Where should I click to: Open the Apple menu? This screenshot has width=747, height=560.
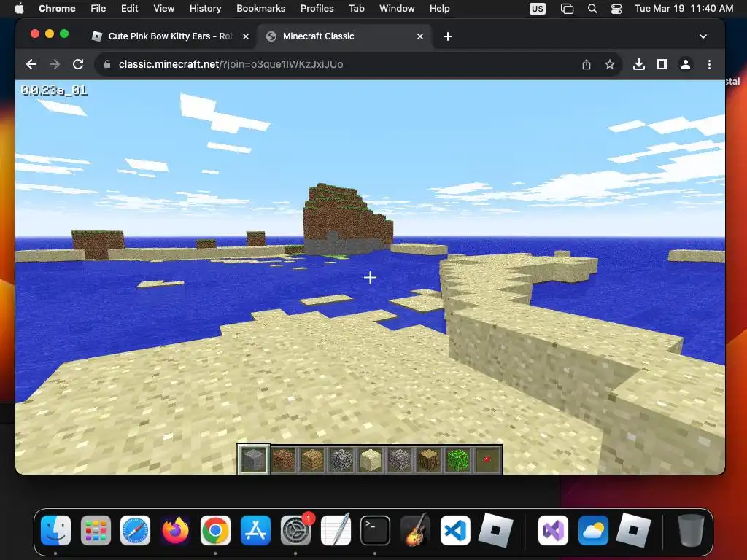click(x=19, y=9)
